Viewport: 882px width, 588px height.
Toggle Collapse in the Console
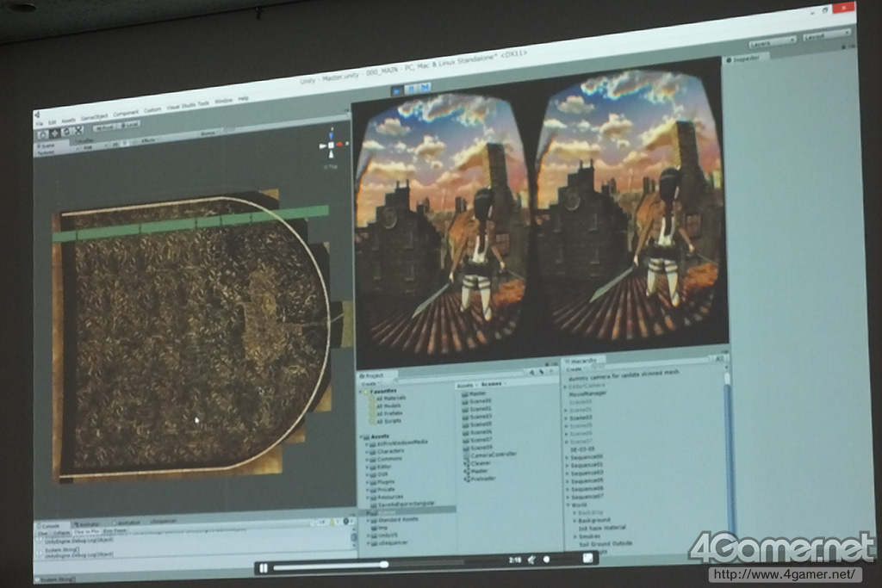[61, 533]
